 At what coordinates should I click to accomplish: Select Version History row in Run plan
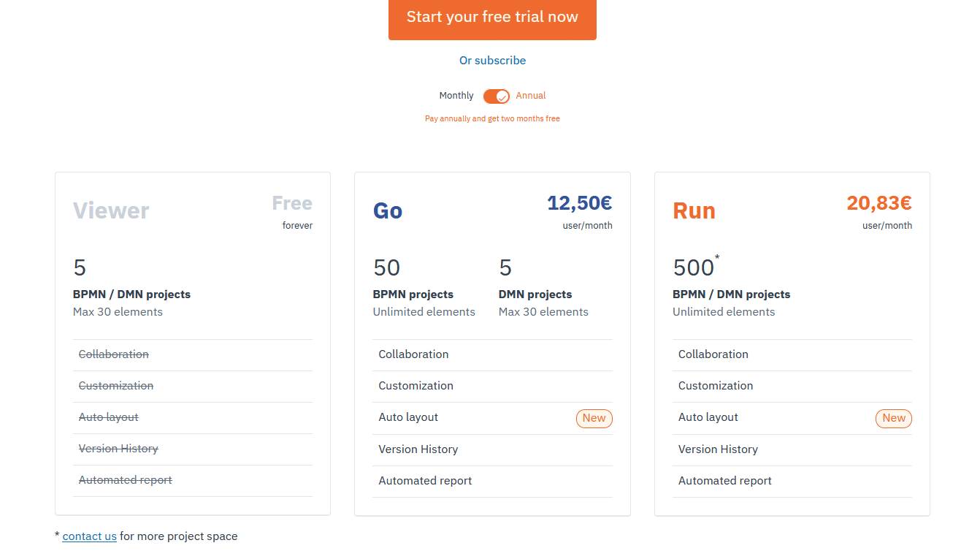click(x=792, y=449)
